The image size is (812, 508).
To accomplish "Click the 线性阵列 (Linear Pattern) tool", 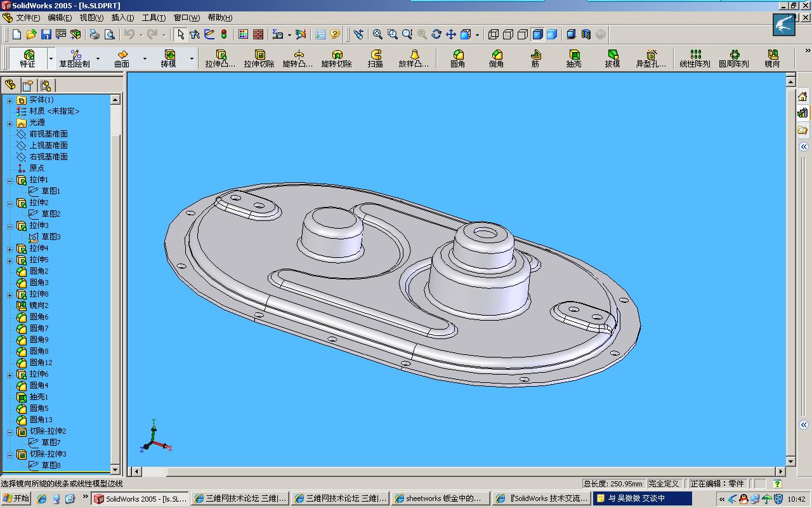I will coord(695,58).
